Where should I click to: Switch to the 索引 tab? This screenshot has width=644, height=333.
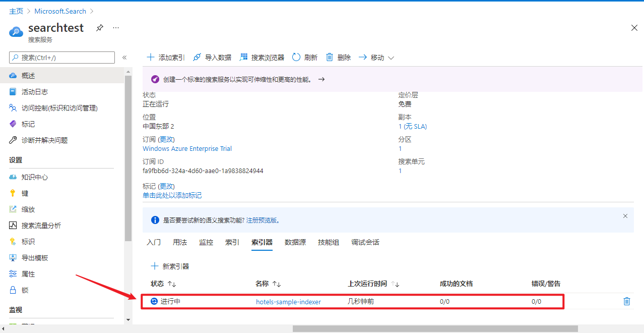[232, 242]
